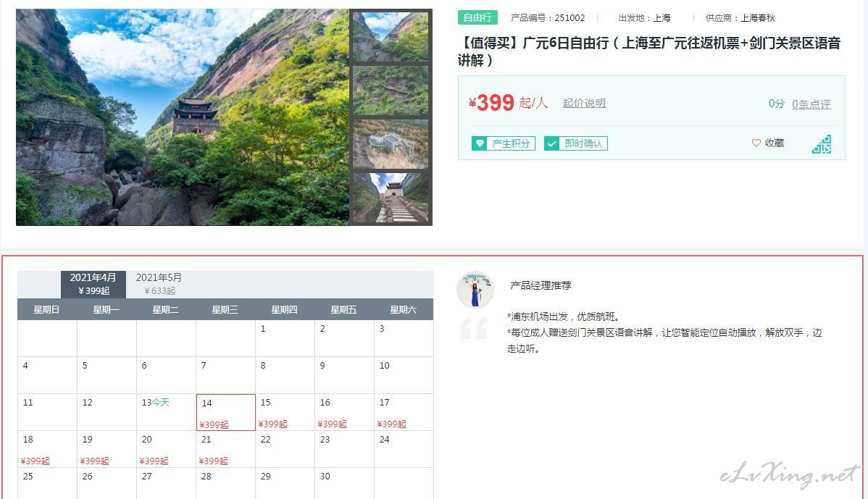Open the 起价说明 link
Screen dimensions: 868x499
click(x=584, y=104)
